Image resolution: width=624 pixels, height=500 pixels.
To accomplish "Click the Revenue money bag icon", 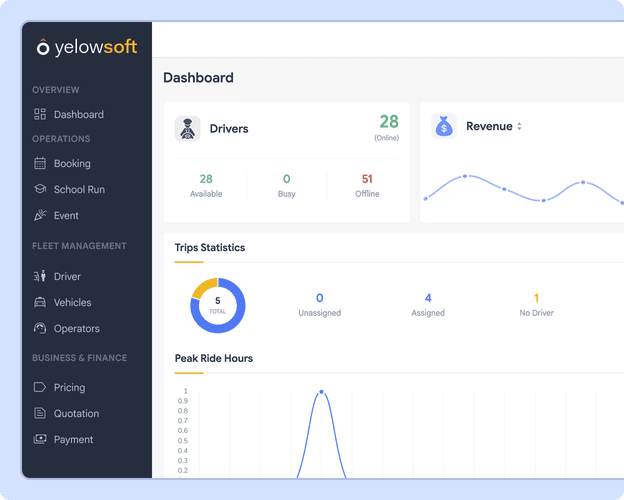I will coord(444,126).
